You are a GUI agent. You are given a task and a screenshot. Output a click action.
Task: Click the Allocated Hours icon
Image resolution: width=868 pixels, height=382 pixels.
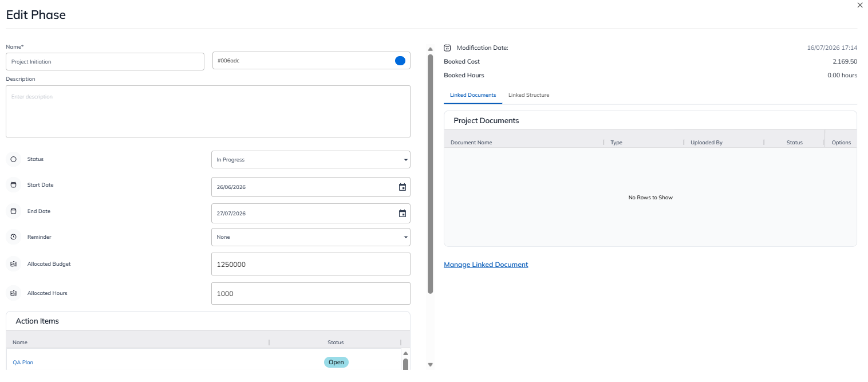tap(14, 293)
